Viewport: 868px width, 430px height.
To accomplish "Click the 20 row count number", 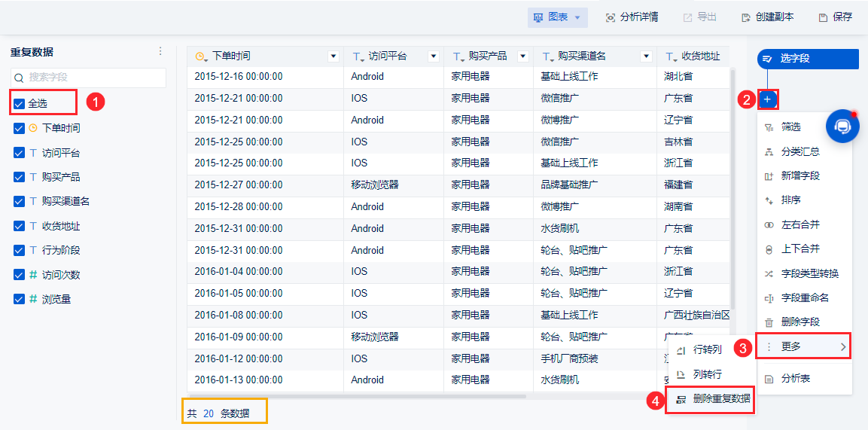I will pyautogui.click(x=209, y=413).
